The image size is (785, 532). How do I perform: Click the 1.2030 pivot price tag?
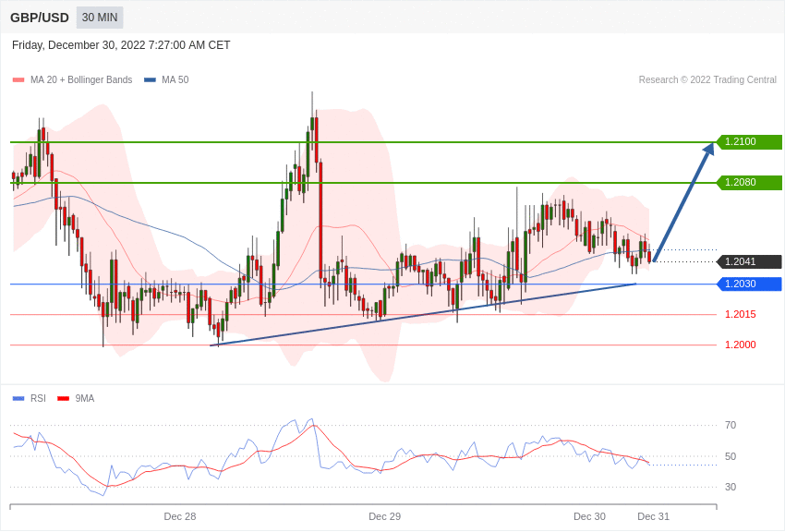749,284
